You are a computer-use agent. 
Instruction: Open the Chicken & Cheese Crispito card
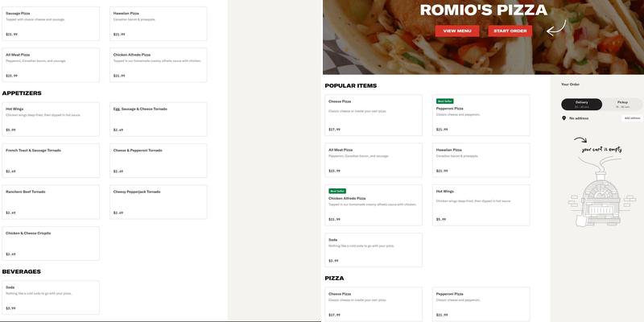pos(50,243)
